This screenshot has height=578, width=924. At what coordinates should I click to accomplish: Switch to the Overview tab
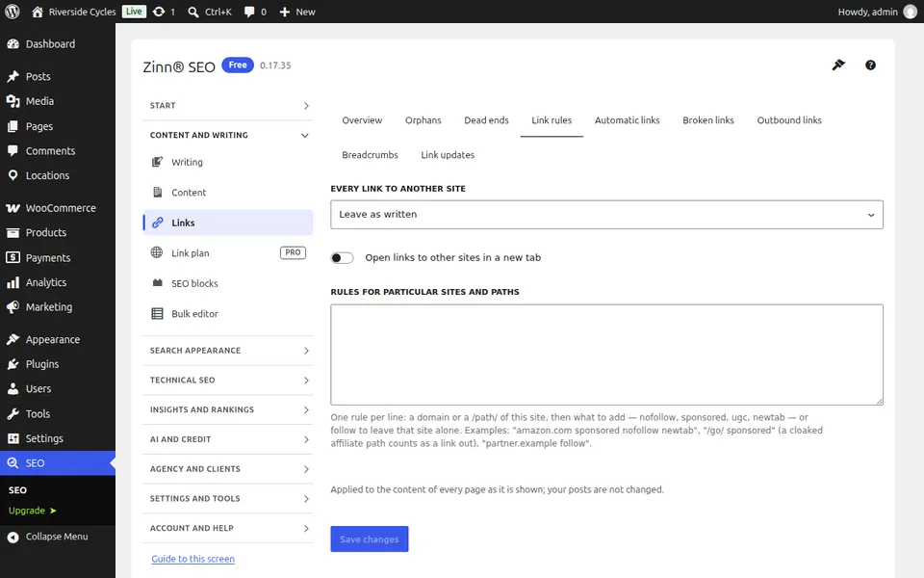coord(362,120)
